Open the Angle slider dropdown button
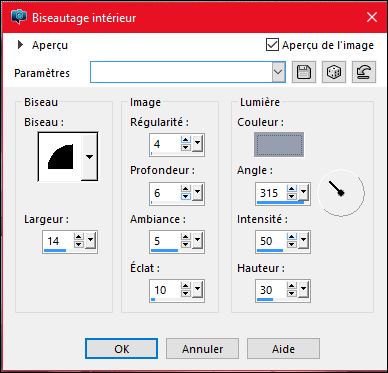The image size is (388, 373). coord(303,192)
